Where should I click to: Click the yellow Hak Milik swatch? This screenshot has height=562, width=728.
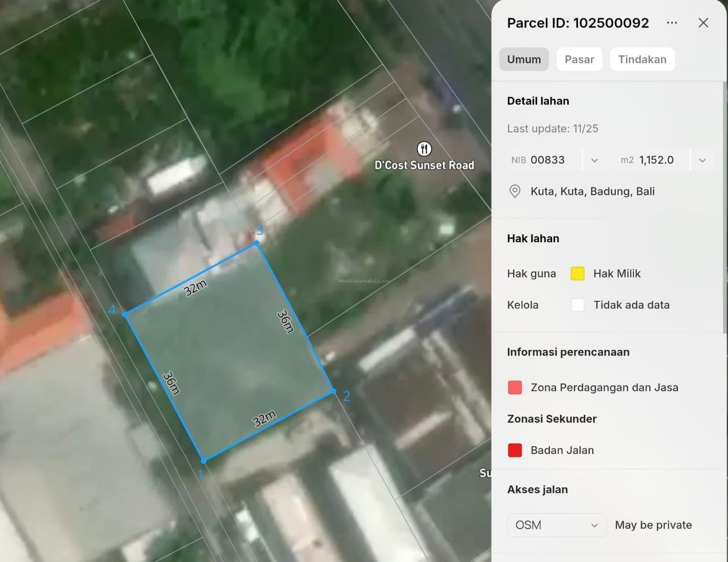point(578,273)
